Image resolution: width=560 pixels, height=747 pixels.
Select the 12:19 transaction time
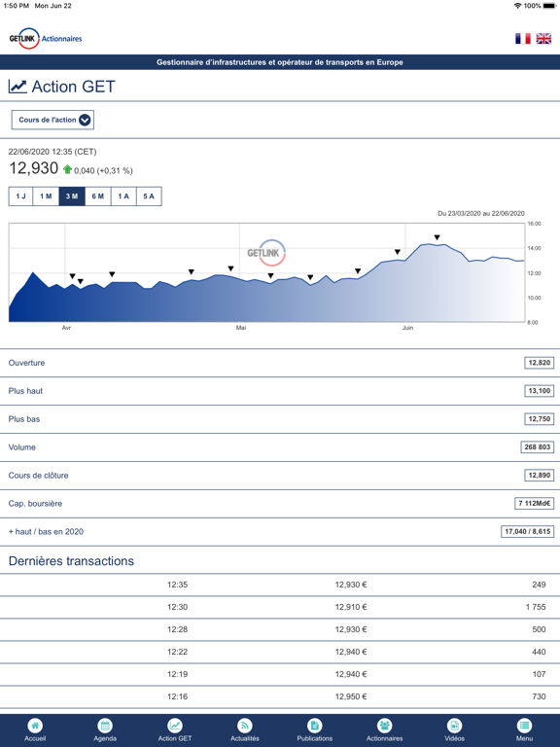(177, 674)
